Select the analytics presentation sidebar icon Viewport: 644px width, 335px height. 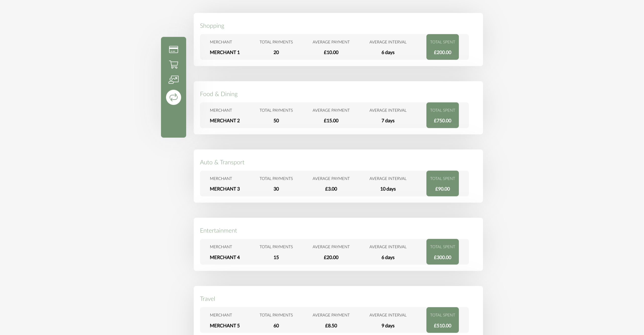point(173,80)
